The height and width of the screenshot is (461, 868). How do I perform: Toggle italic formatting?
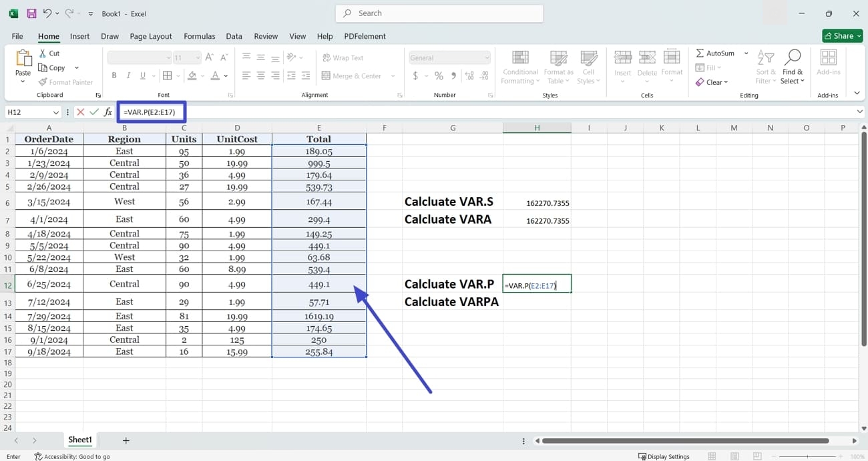tap(128, 75)
